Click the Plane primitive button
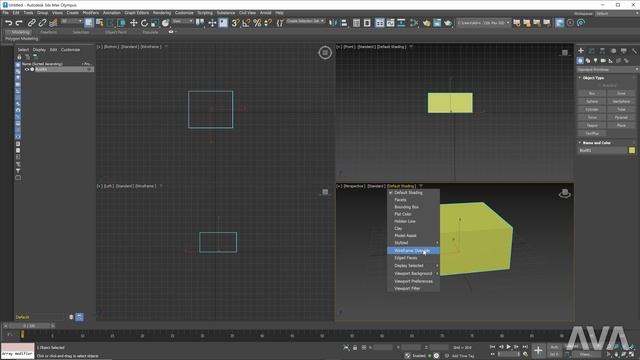 click(x=621, y=125)
